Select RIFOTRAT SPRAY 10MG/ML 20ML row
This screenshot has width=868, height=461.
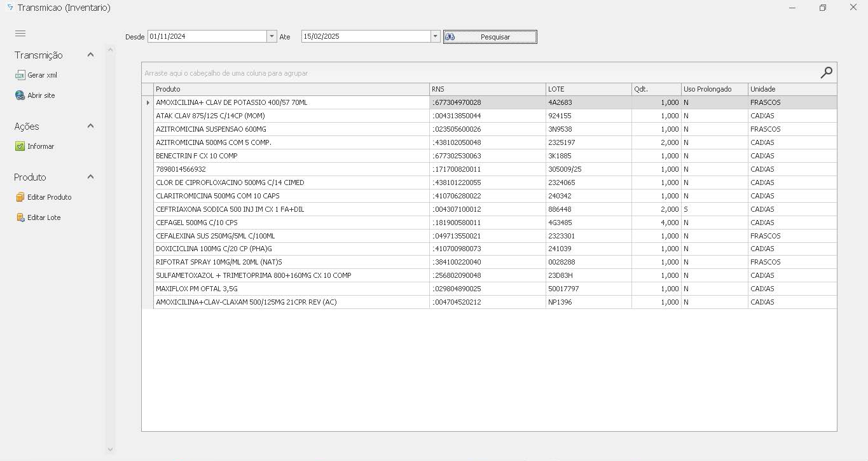click(489, 262)
